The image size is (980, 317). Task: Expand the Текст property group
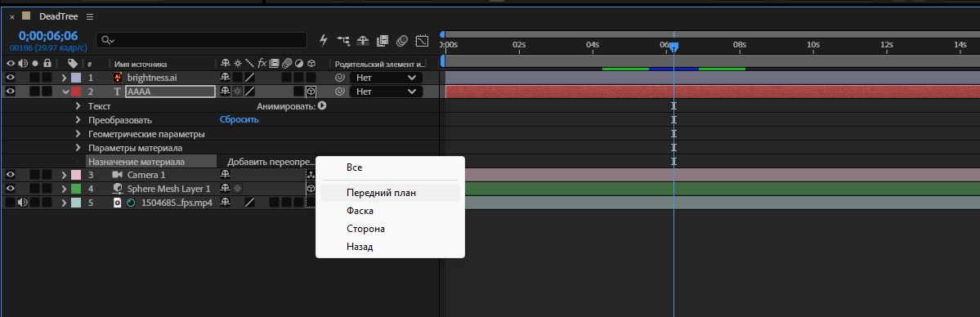click(78, 105)
